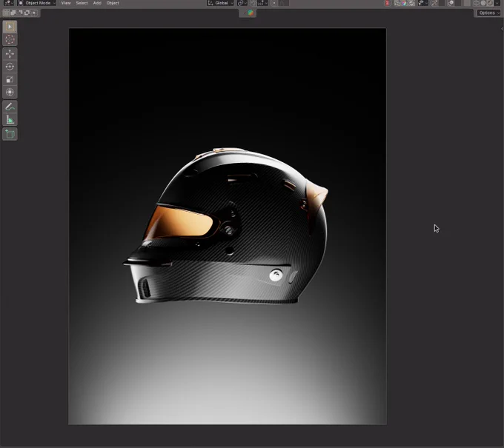Activate the Scale tool
The image size is (504, 448).
pyautogui.click(x=10, y=79)
